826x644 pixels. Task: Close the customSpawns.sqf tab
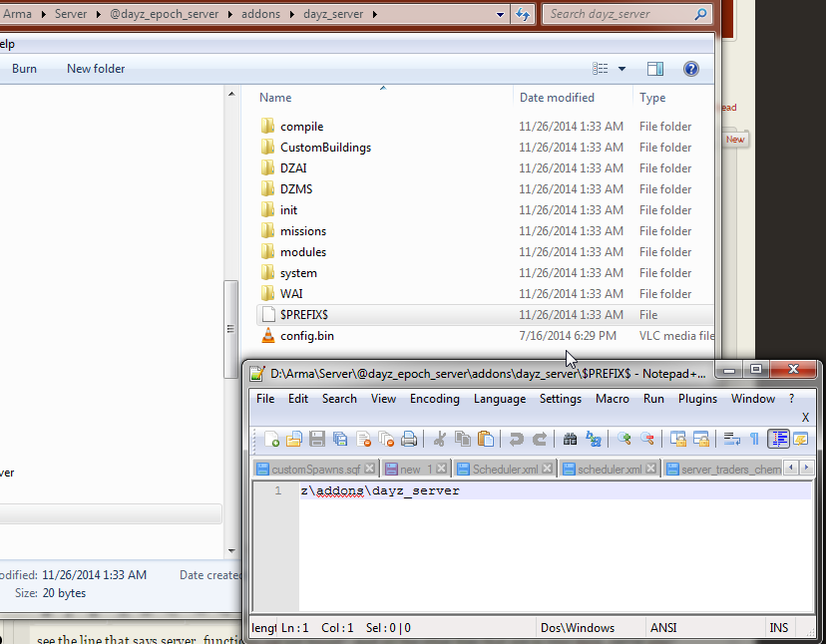(x=370, y=469)
